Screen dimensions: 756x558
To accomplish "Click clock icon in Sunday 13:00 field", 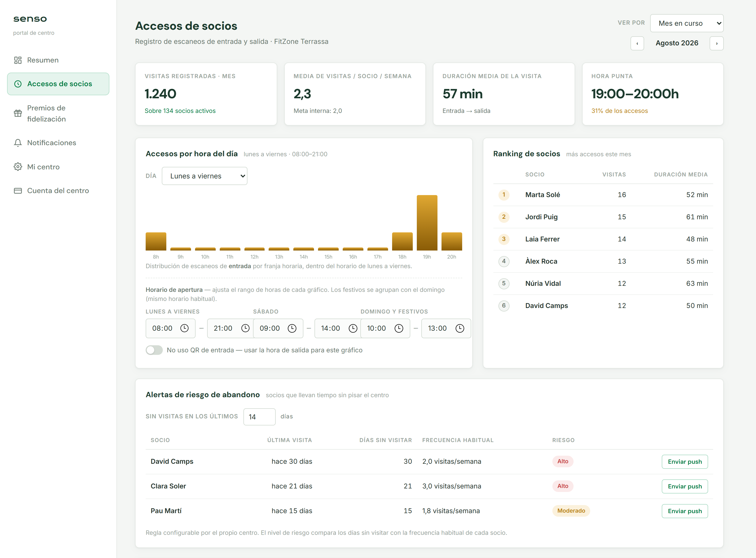I will (x=460, y=328).
